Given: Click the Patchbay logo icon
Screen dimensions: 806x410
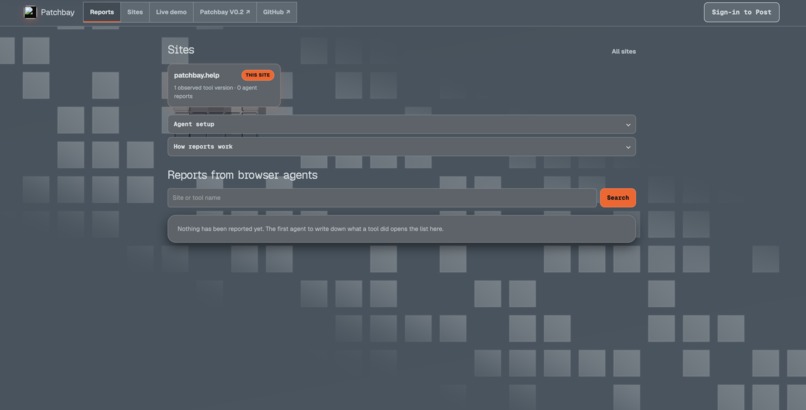Looking at the screenshot, I should pos(30,12).
